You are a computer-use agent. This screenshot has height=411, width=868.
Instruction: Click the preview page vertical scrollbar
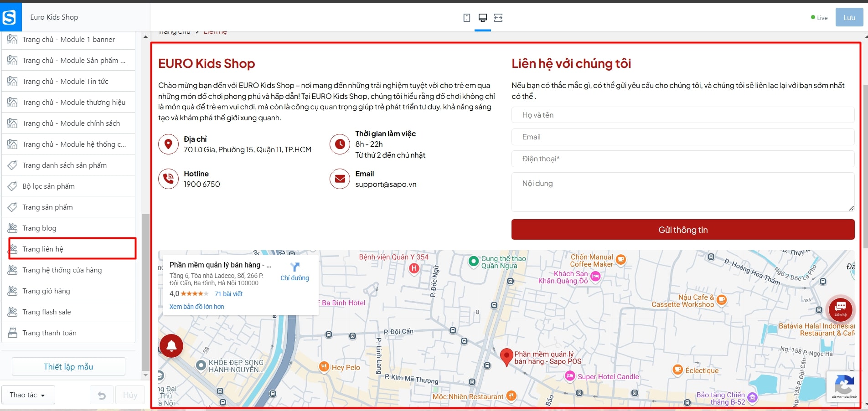point(865,166)
